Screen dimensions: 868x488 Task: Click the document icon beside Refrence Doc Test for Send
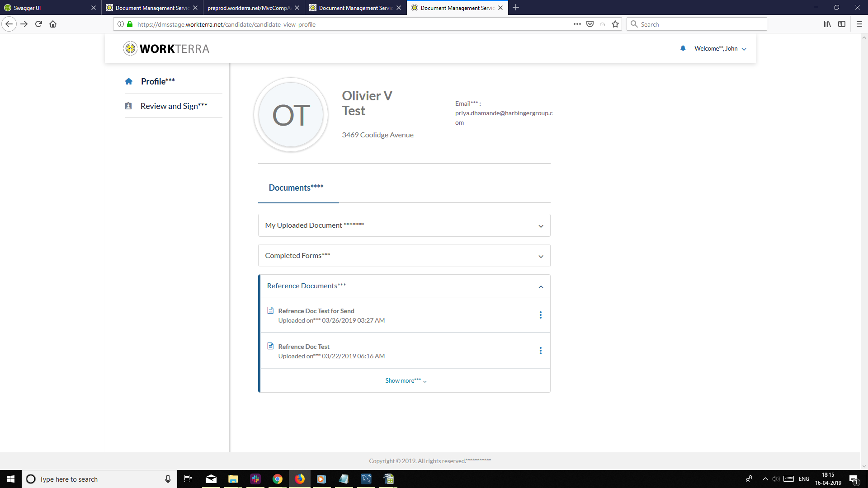coord(270,310)
